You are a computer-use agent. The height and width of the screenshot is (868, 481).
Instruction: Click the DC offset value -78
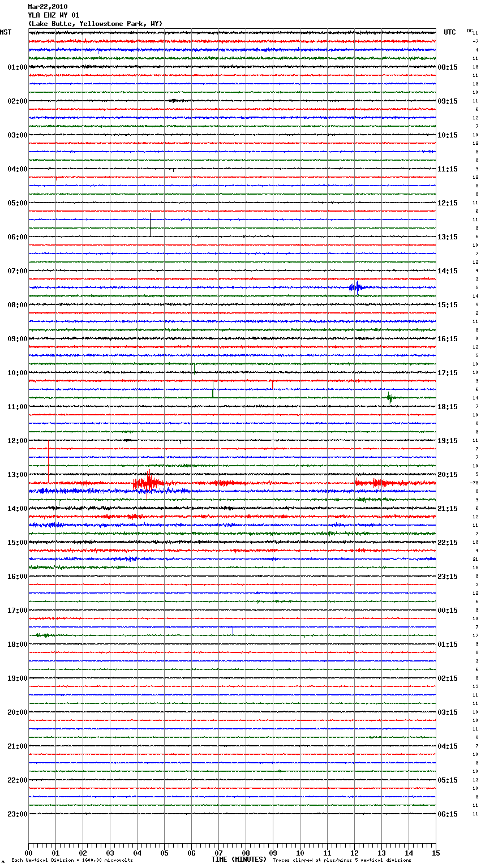coord(474,483)
